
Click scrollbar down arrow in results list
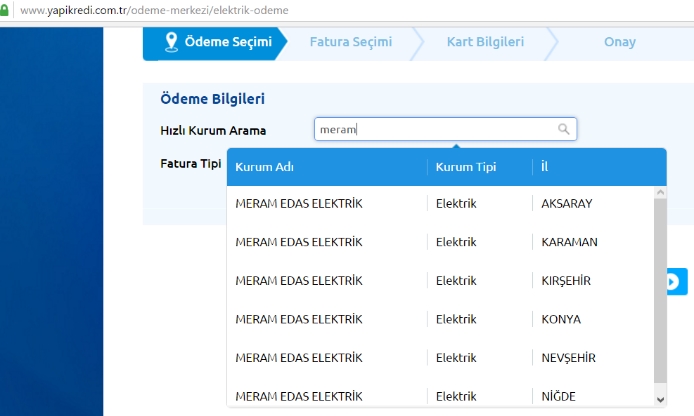[660, 400]
